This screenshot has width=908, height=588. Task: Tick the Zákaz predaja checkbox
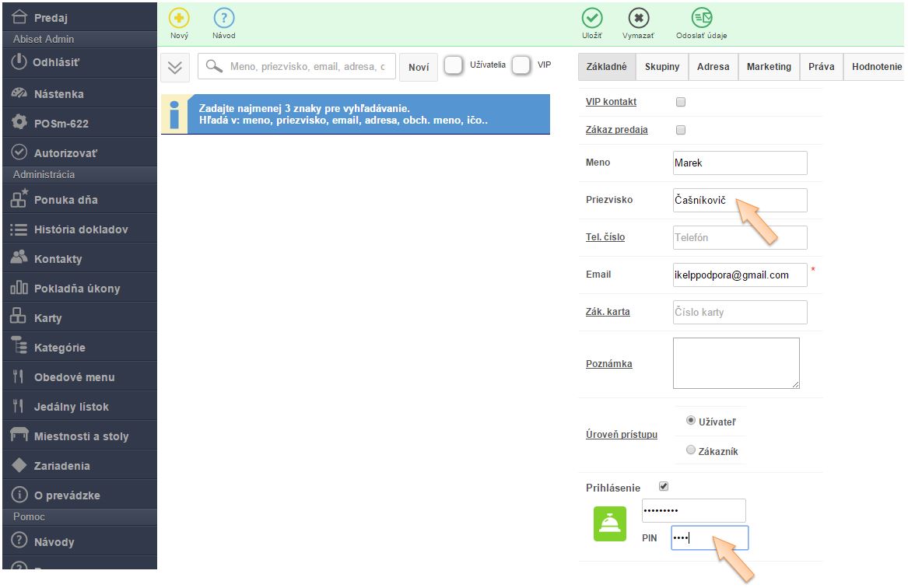(x=681, y=130)
